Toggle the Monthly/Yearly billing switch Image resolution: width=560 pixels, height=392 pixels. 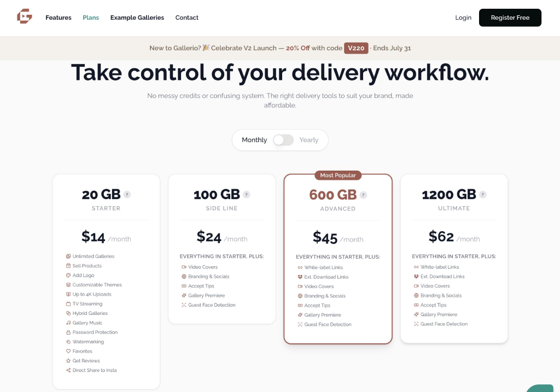(x=283, y=140)
